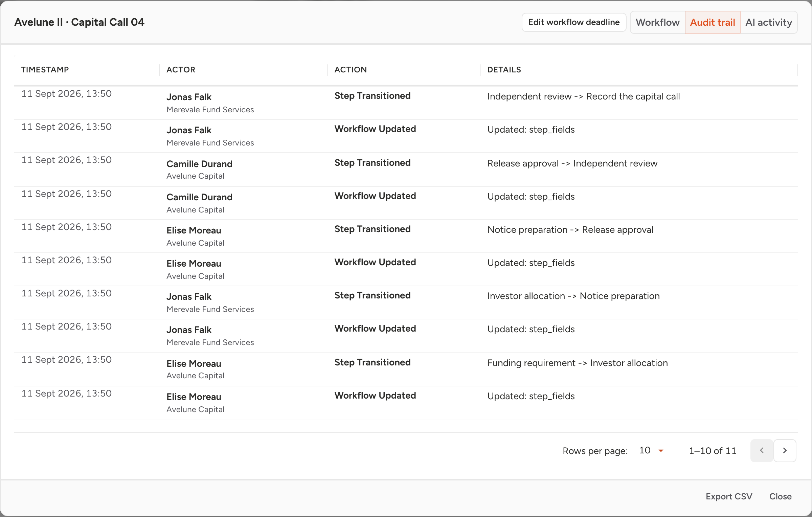Click the Step Transitioned action in top row

[373, 96]
